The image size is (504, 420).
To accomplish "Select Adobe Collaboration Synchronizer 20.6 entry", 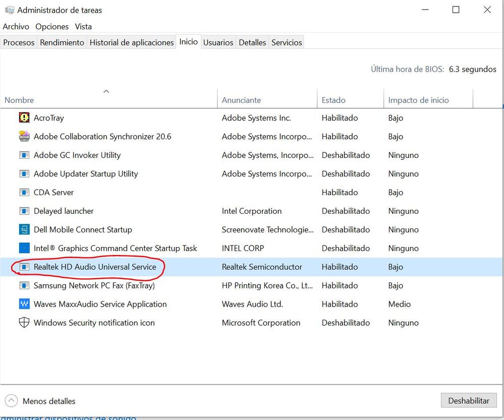I will pyautogui.click(x=102, y=137).
